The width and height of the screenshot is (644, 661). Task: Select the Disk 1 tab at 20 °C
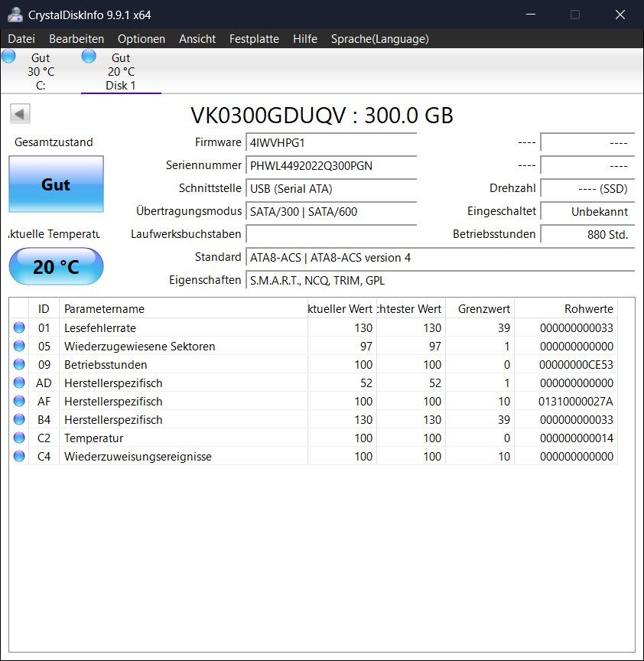(121, 71)
